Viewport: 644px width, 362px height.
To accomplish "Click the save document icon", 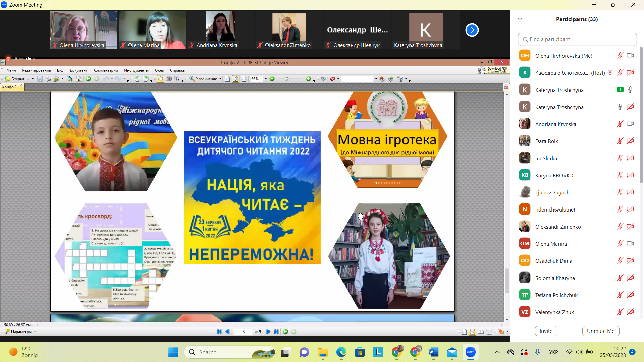I will pyautogui.click(x=40, y=79).
